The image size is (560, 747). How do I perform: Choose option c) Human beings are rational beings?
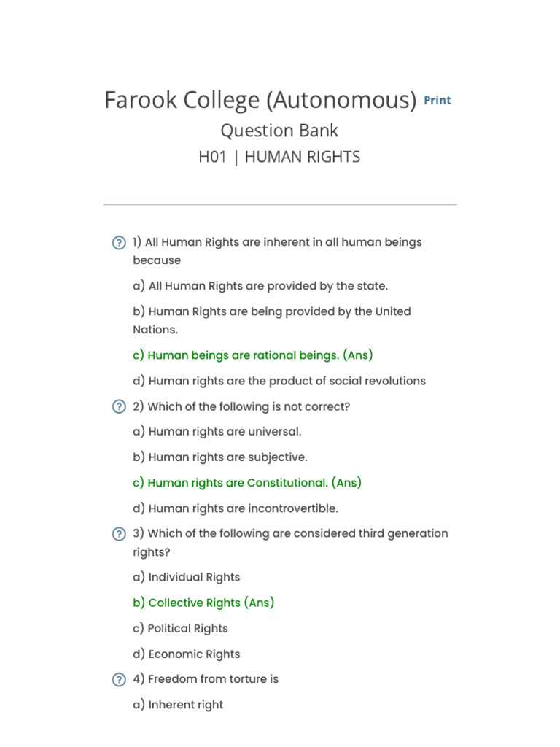(252, 355)
